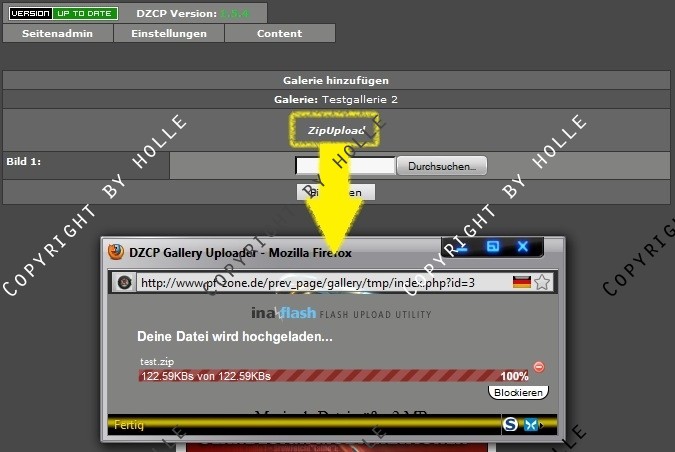The image size is (675, 452).
Task: Open the Content menu
Action: pos(280,33)
